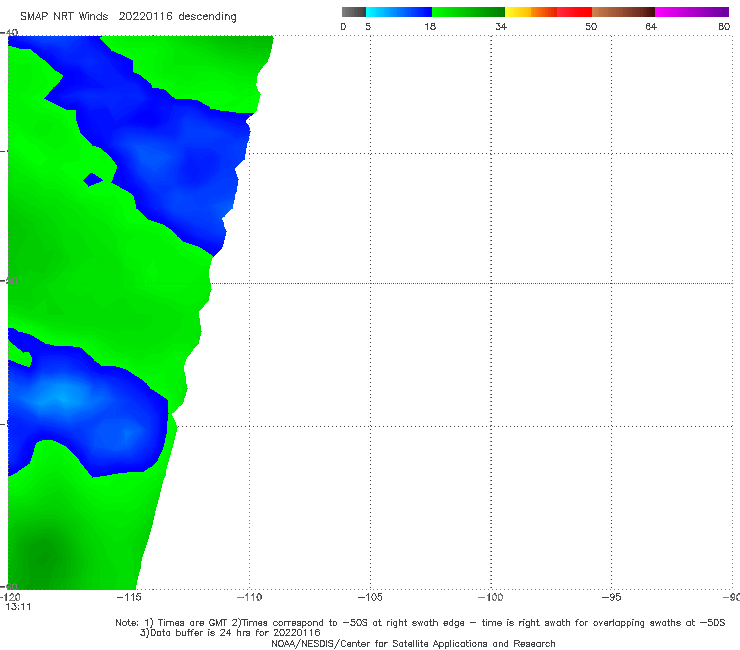Select the blue 5-18 colorbar segment

point(399,12)
